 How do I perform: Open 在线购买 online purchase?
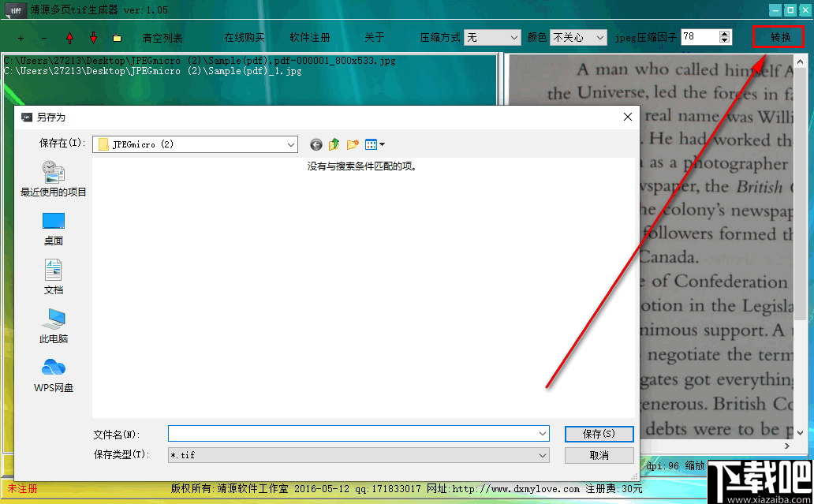(245, 37)
